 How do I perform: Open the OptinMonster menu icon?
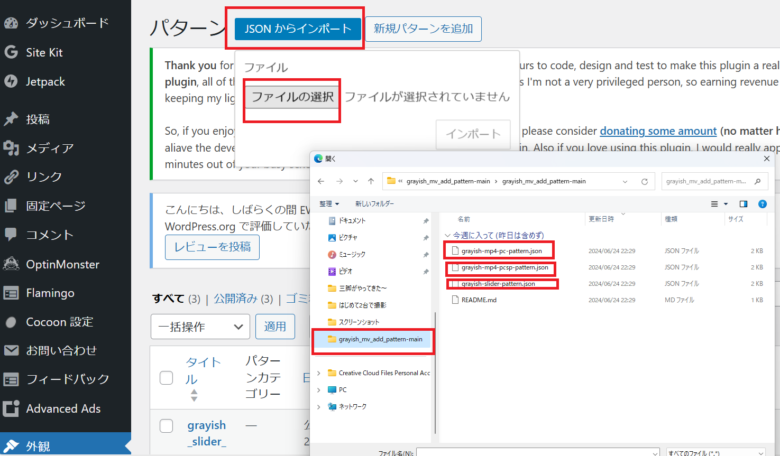coord(11,264)
